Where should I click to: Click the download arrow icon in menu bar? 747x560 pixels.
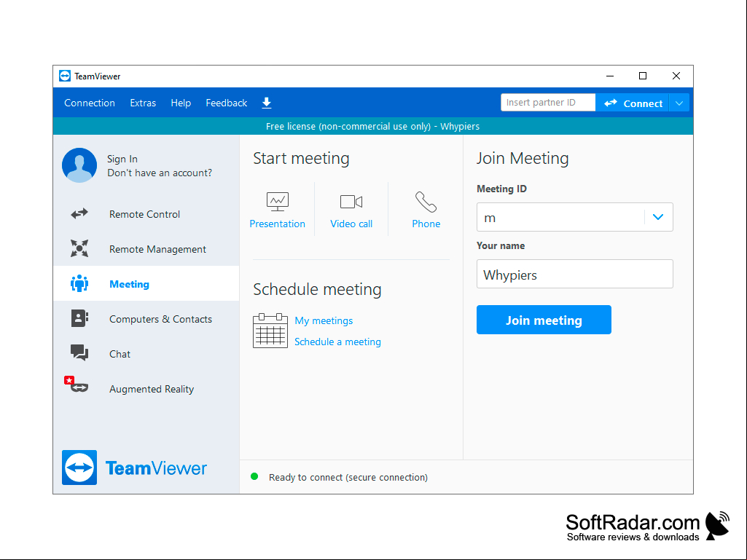click(267, 103)
